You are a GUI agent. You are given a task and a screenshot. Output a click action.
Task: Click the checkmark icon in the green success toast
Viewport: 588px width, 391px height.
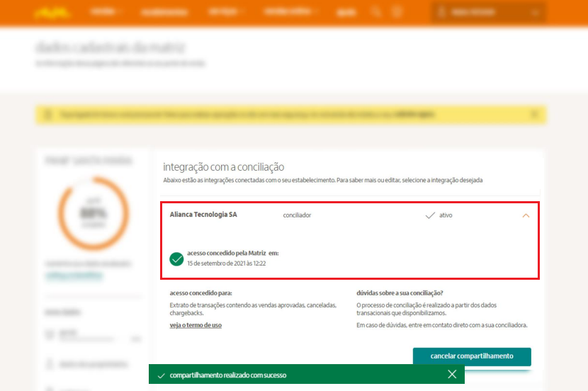pyautogui.click(x=162, y=375)
